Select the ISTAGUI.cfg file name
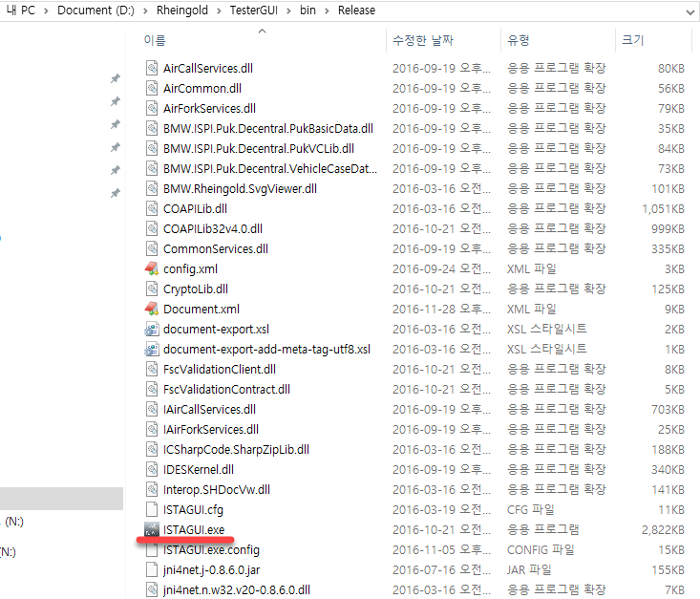 [193, 509]
